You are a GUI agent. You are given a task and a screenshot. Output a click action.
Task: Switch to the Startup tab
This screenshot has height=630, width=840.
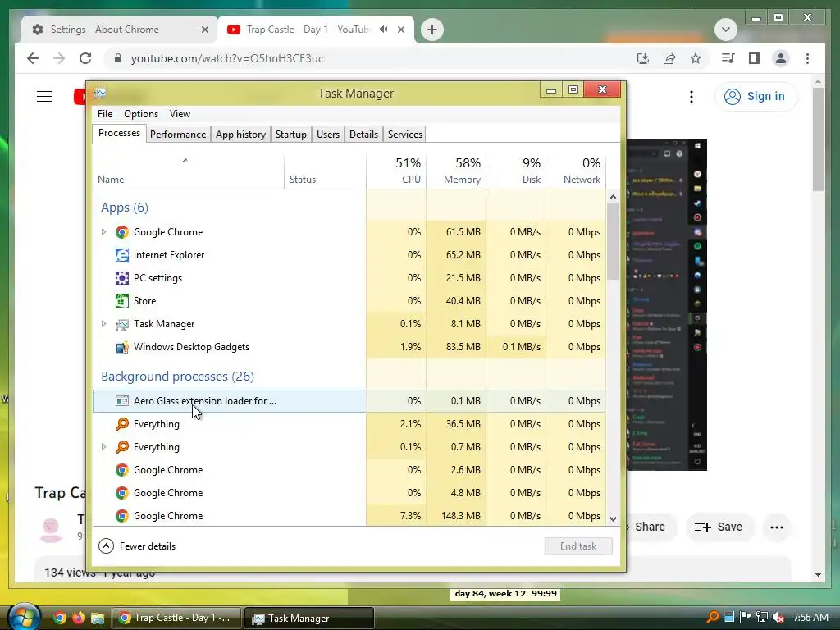pyautogui.click(x=291, y=135)
